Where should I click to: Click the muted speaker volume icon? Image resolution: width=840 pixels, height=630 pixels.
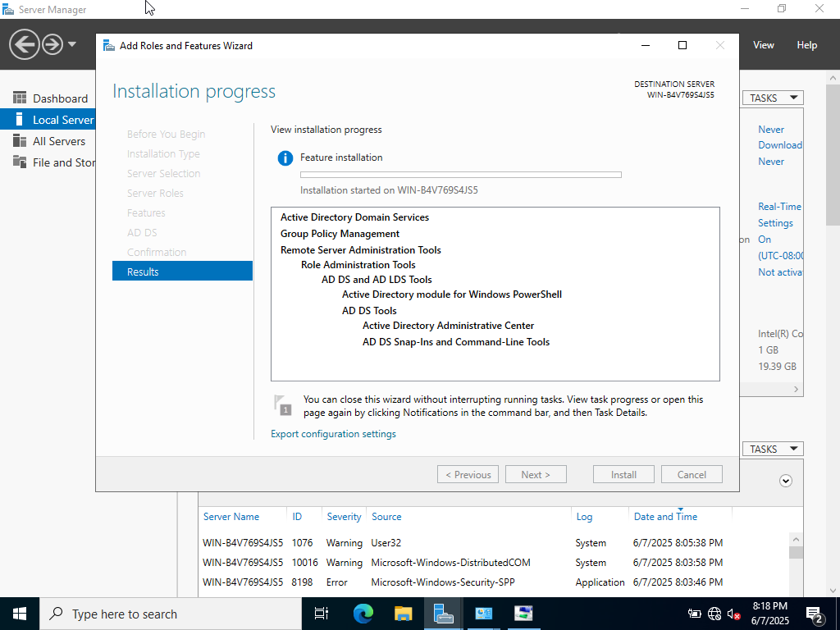pos(734,614)
